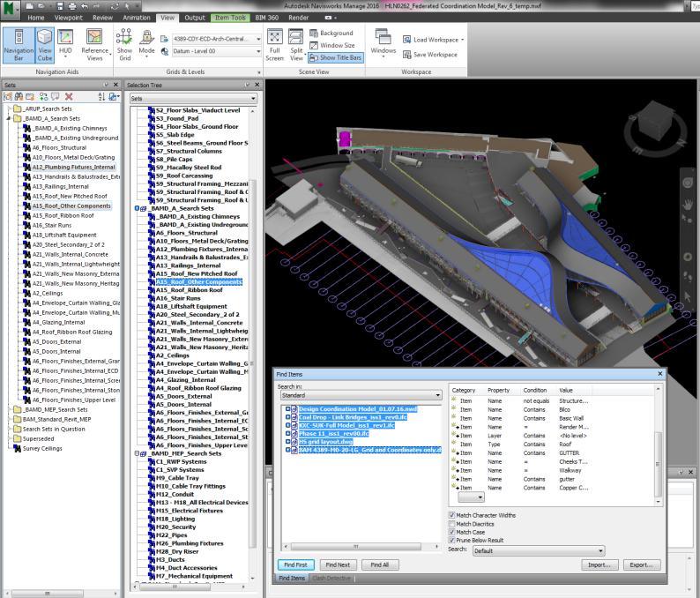Open Window Size settings
700x598 pixels.
pos(332,45)
